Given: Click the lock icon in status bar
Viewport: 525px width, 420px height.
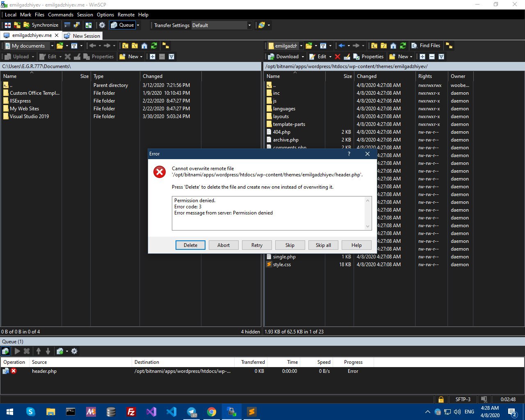Looking at the screenshot, I should click(441, 399).
